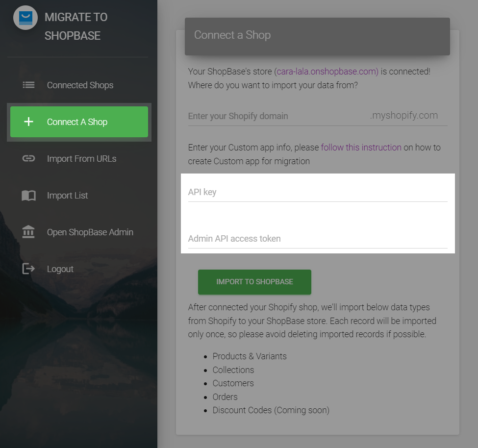Open the cara-lala.onshopbase.com store link
The height and width of the screenshot is (448, 478).
click(327, 71)
